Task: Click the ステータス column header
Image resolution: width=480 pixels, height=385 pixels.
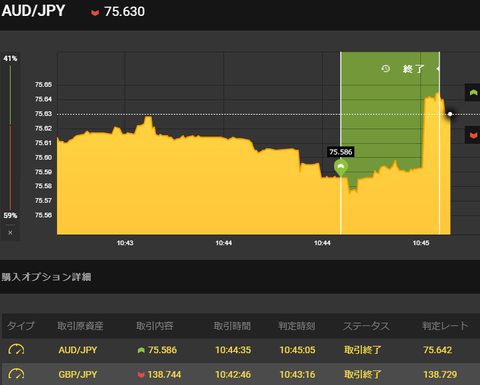Action: pyautogui.click(x=366, y=326)
